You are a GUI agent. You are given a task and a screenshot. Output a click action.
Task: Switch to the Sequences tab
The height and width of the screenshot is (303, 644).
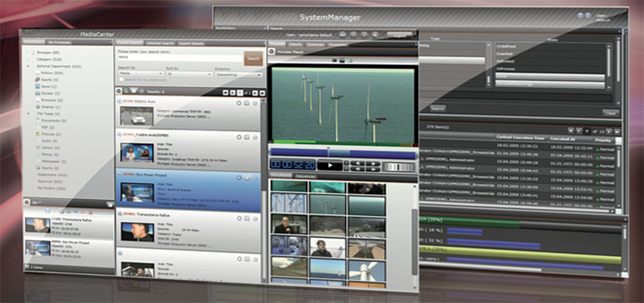(x=306, y=176)
